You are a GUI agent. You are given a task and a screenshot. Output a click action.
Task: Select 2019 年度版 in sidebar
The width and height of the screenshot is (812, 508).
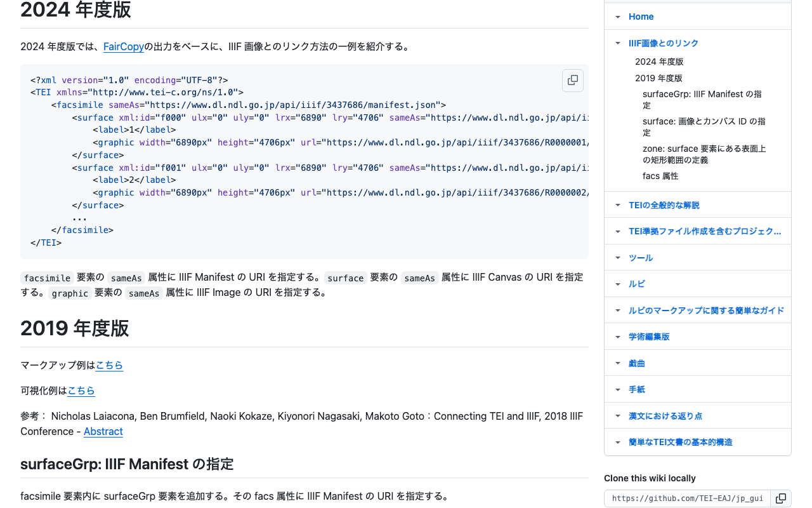point(658,77)
